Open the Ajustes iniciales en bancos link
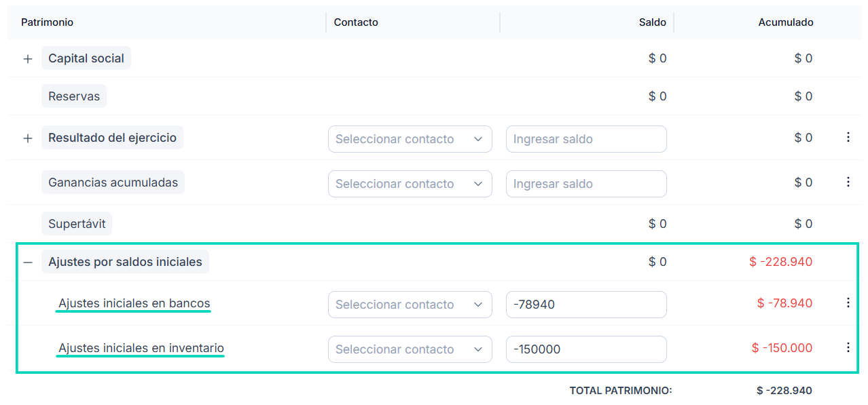 point(133,304)
